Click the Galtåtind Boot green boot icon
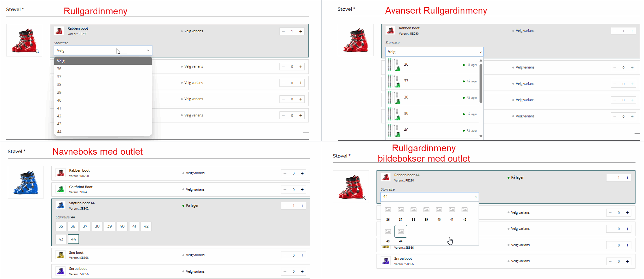The height and width of the screenshot is (279, 644). click(60, 189)
